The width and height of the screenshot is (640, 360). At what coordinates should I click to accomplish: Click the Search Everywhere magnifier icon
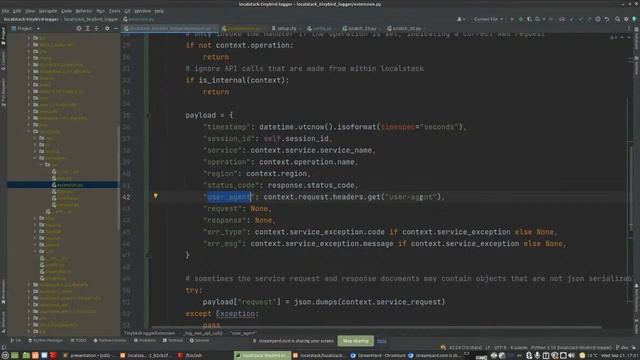(x=617, y=19)
